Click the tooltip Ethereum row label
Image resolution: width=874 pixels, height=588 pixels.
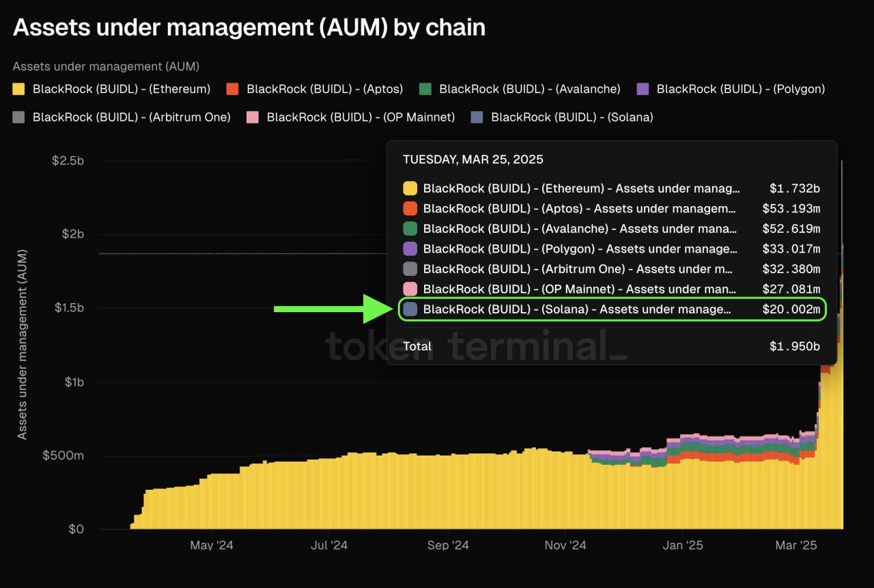click(x=582, y=188)
